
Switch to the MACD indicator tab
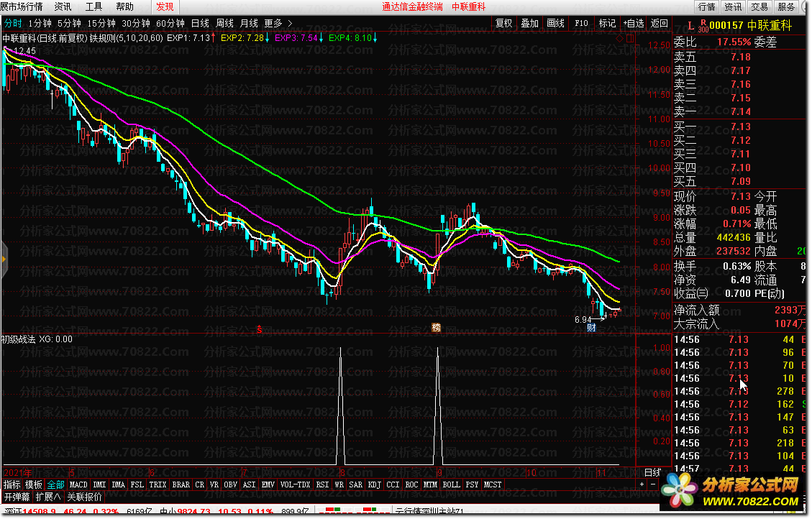click(x=78, y=484)
